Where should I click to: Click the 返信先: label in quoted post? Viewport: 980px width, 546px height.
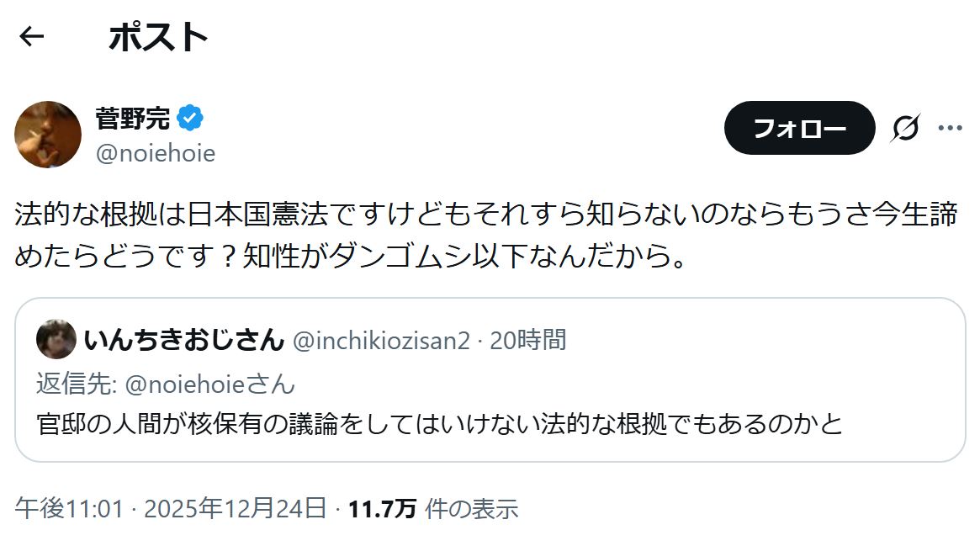click(77, 384)
